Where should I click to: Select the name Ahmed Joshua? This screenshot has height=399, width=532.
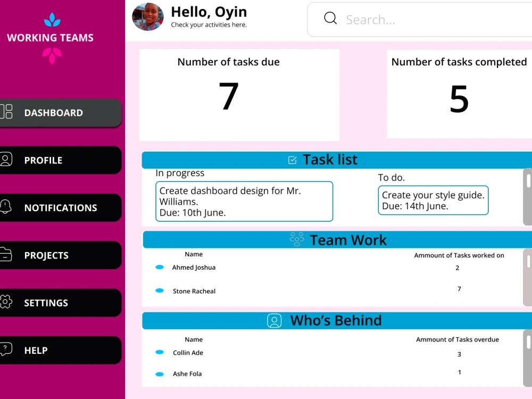194,268
